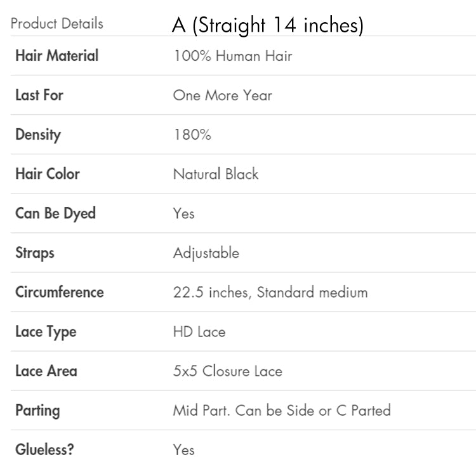Select the "Natural Black" color value
The height and width of the screenshot is (476, 476).
[x=216, y=174]
